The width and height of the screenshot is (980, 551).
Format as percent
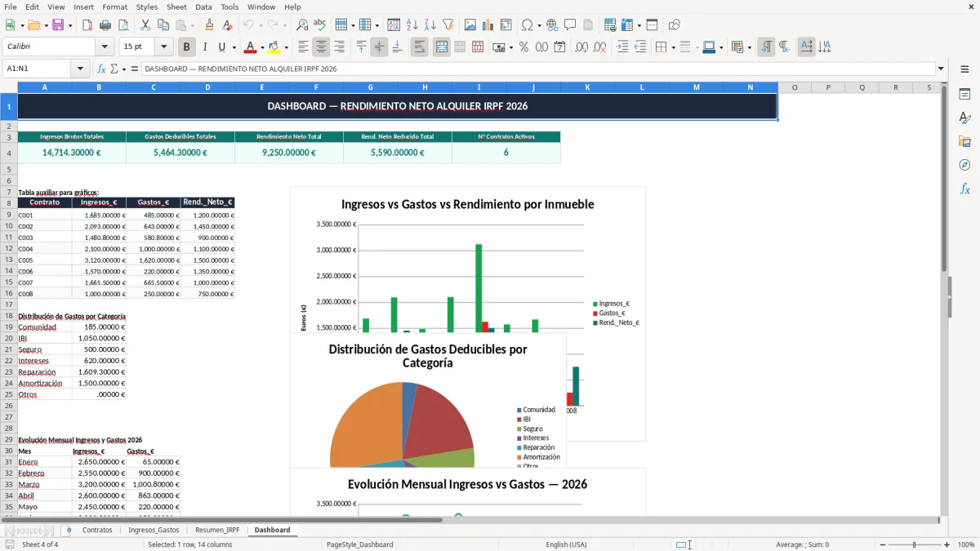click(523, 47)
